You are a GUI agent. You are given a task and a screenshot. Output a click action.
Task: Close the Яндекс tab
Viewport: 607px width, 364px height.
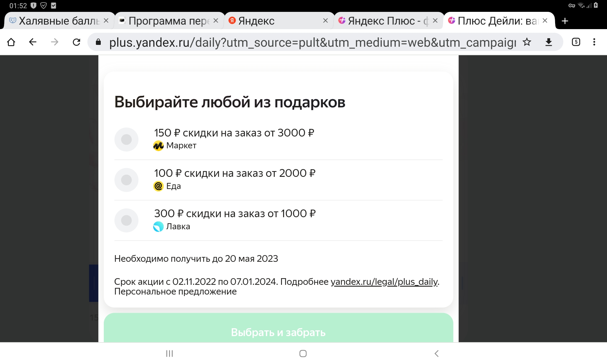(x=325, y=21)
